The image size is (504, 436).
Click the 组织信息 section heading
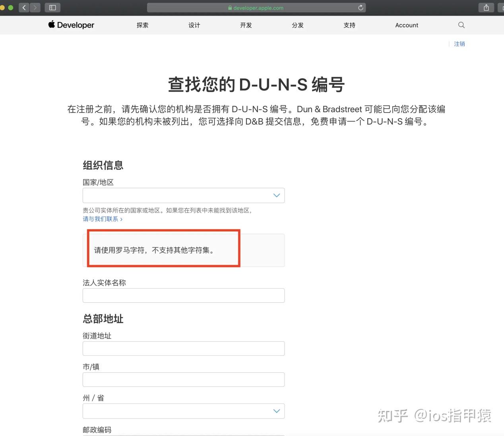[x=103, y=165]
